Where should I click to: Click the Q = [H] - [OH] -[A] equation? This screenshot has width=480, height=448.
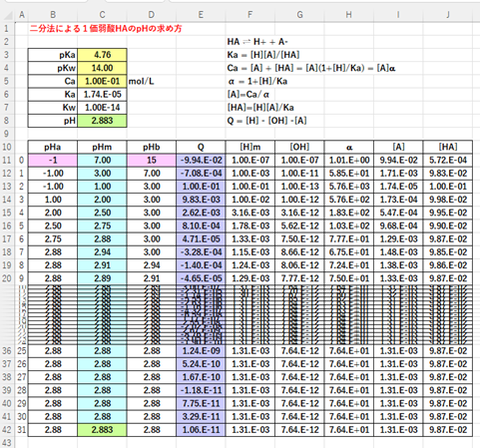267,121
